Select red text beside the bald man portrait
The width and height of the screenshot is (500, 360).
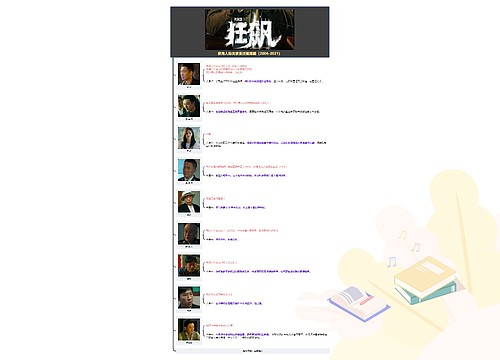click(x=242, y=230)
